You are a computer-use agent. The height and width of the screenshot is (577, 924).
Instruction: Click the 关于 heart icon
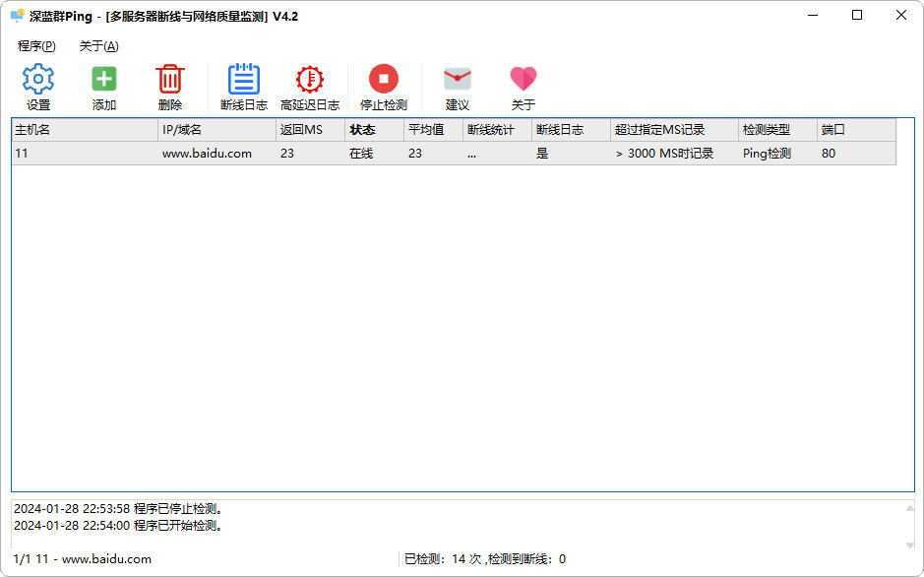pyautogui.click(x=524, y=79)
